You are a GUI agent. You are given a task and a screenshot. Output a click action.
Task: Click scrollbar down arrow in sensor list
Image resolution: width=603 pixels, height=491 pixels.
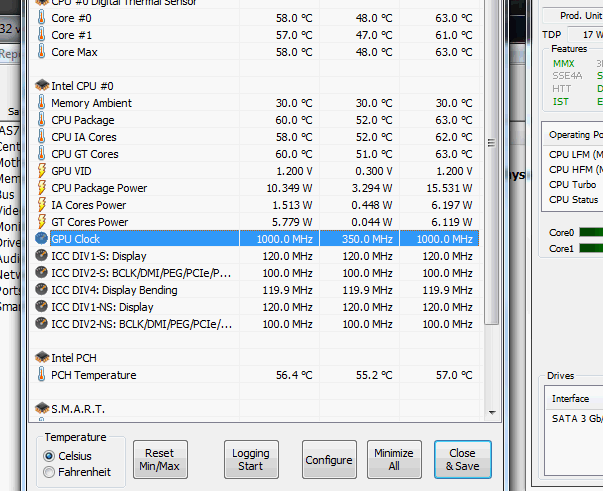(x=492, y=413)
